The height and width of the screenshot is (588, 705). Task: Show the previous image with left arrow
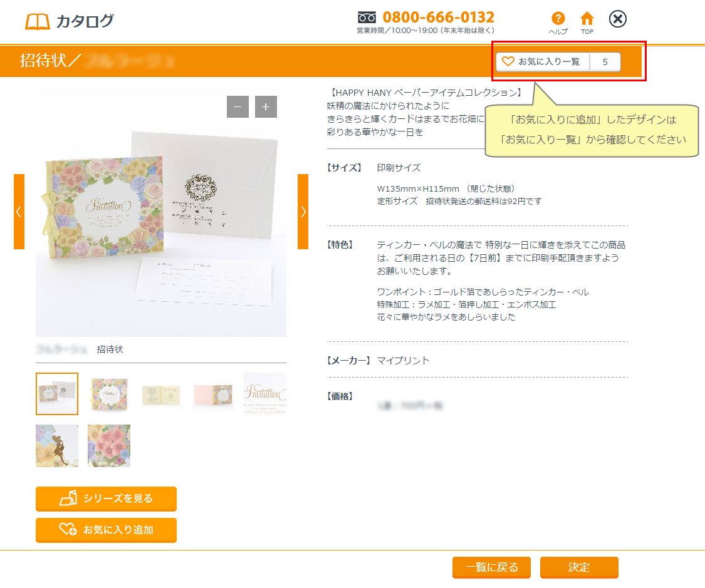[19, 212]
